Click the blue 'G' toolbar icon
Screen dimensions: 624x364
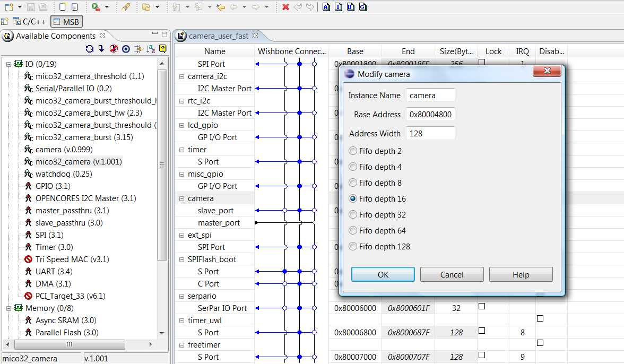[x=362, y=7]
